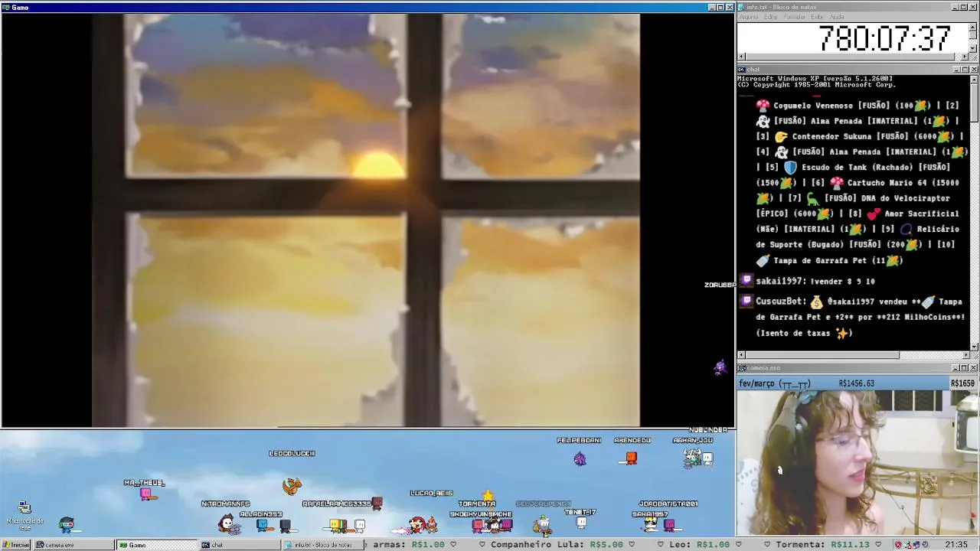Click the CuscuzBot username in chat
Image resolution: width=980 pixels, height=551 pixels.
[x=779, y=302]
